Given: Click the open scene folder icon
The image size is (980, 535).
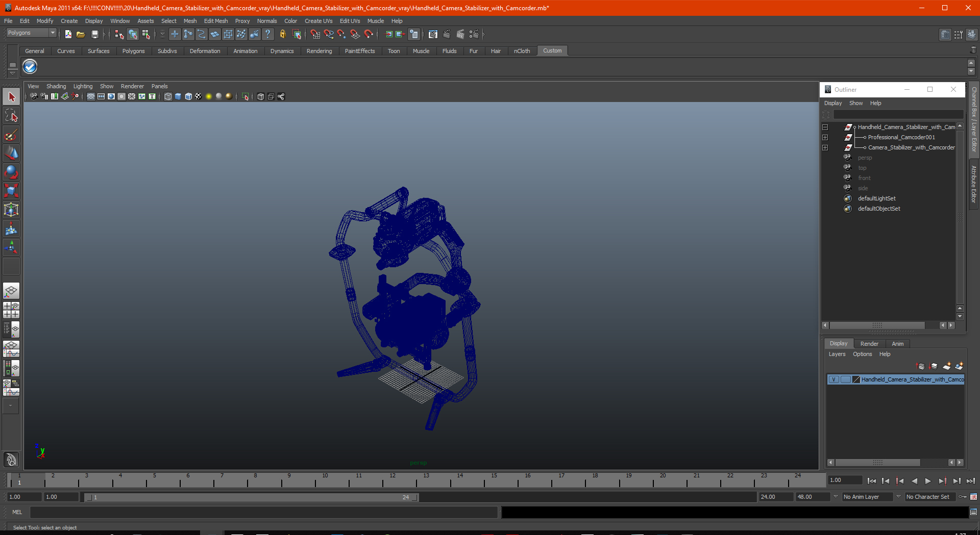Looking at the screenshot, I should [x=81, y=34].
